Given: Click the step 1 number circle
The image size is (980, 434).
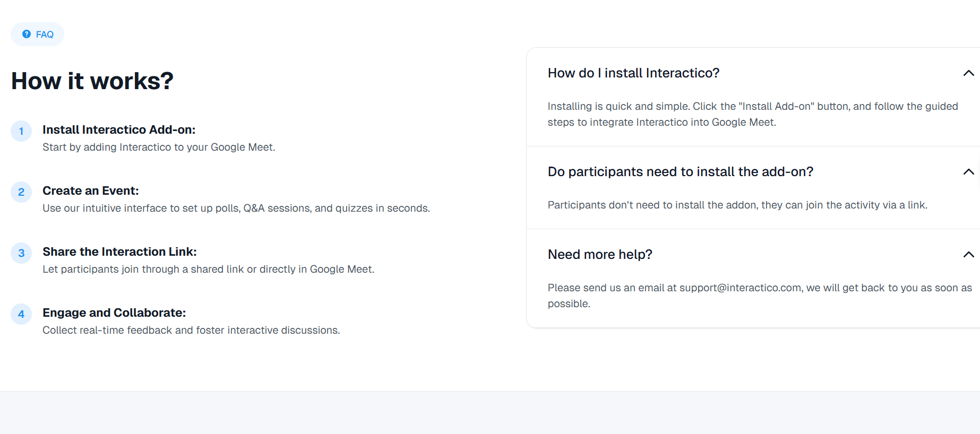Looking at the screenshot, I should [x=21, y=131].
